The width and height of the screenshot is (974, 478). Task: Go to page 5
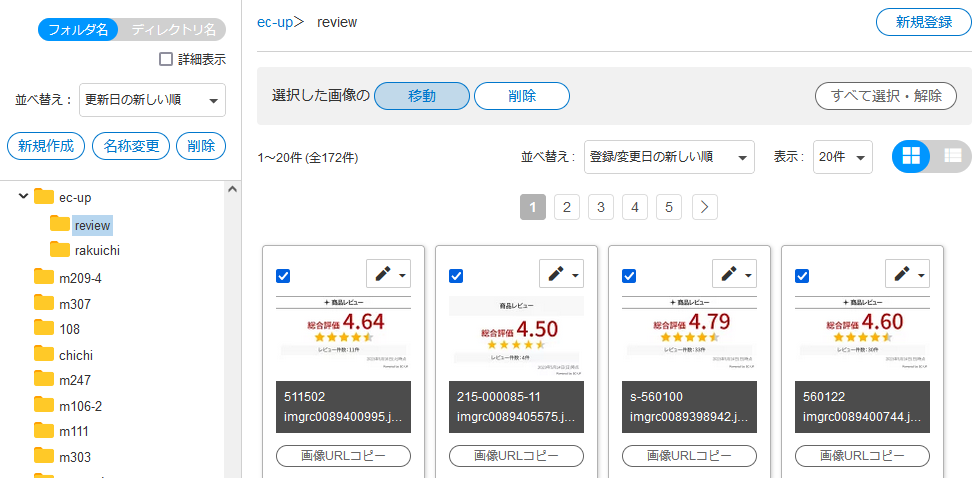(669, 207)
